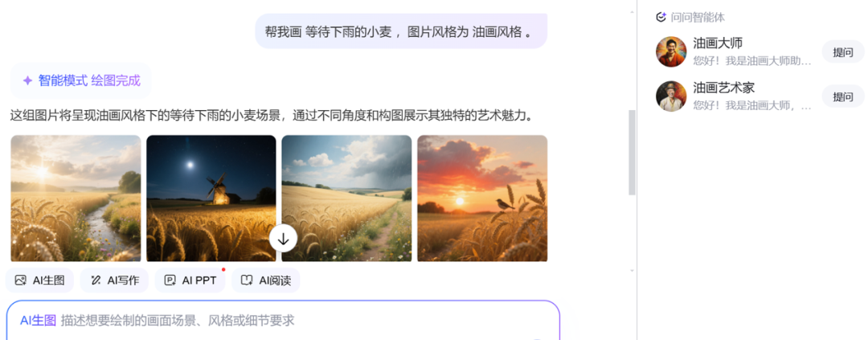Click the circular down-arrow jump-to-bottom button
Image resolution: width=868 pixels, height=340 pixels.
click(x=284, y=239)
